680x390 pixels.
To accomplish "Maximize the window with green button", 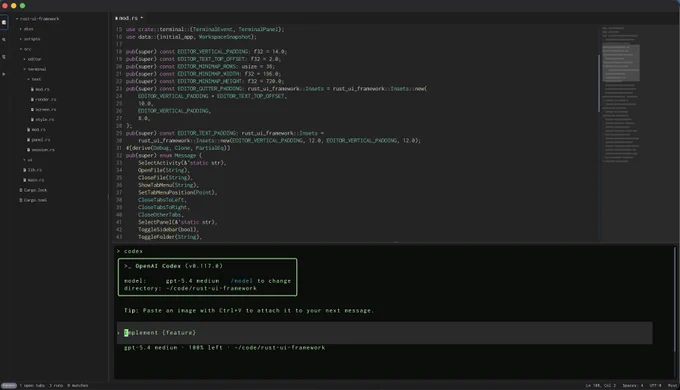I will [23, 6].
